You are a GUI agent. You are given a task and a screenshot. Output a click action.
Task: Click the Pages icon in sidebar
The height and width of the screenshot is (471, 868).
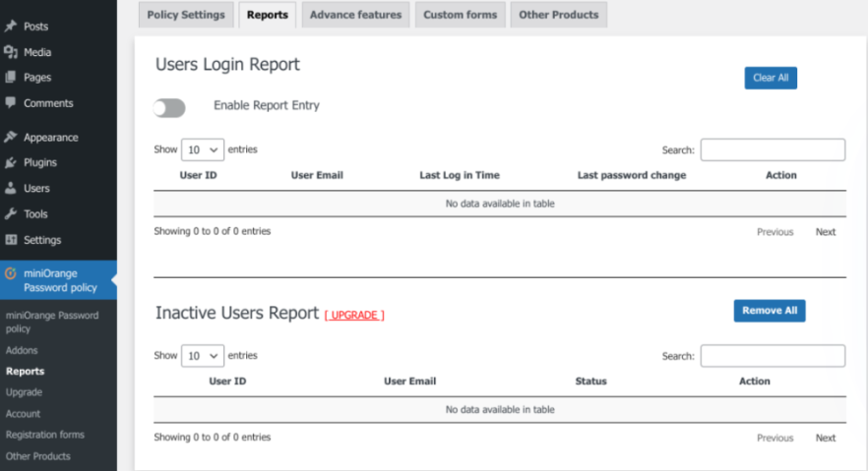point(11,78)
